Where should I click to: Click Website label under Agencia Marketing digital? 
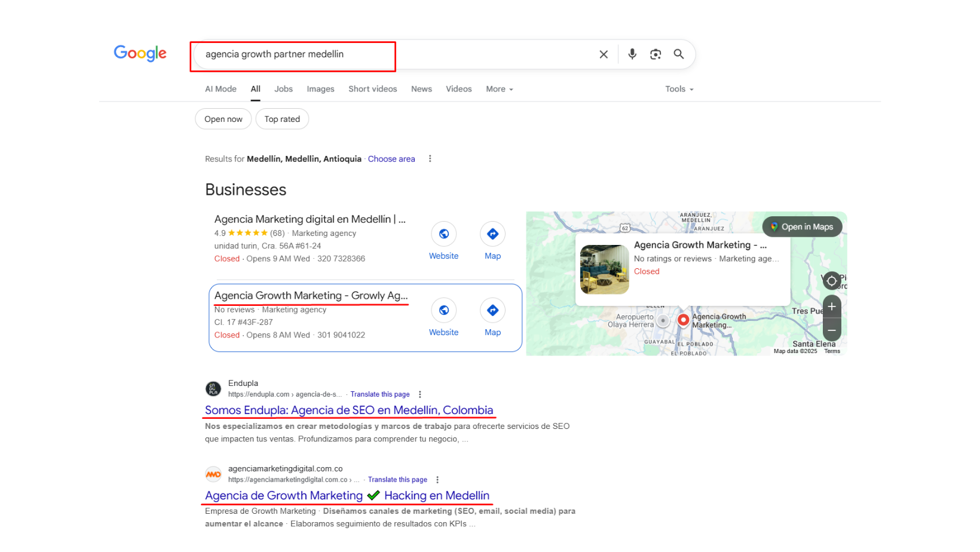(x=444, y=256)
